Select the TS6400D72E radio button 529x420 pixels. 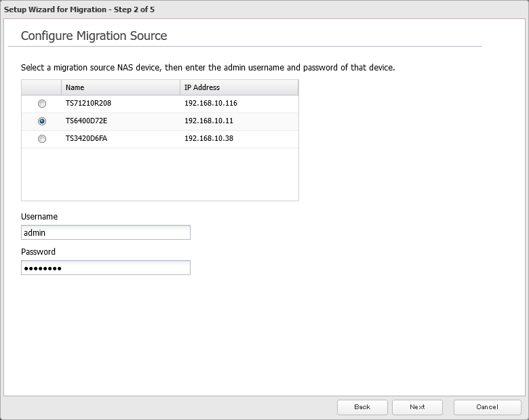[42, 121]
